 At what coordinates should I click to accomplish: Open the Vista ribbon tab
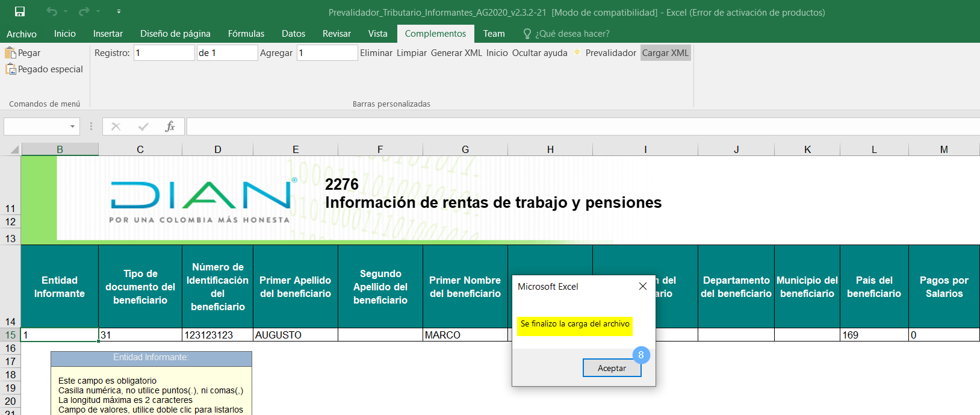[x=378, y=34]
